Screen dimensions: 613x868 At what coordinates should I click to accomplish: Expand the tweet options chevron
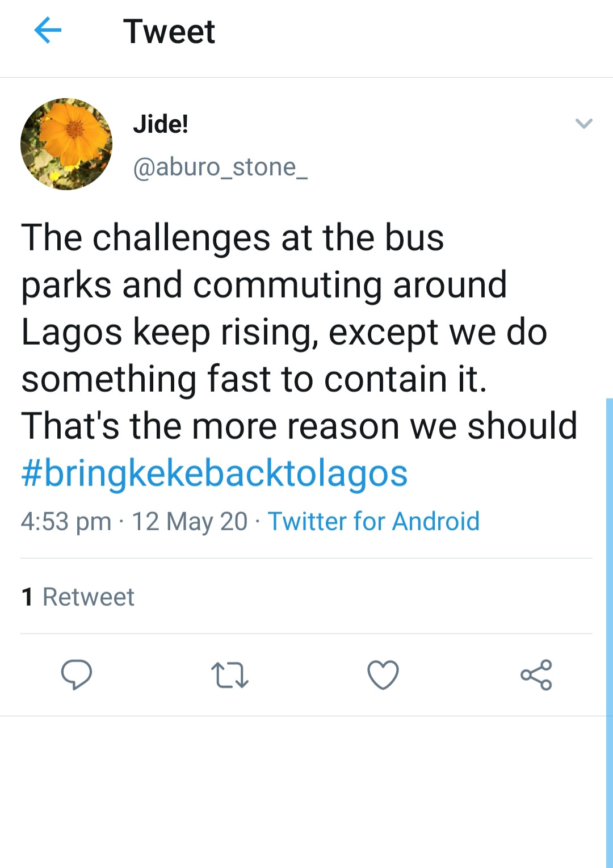(x=584, y=123)
